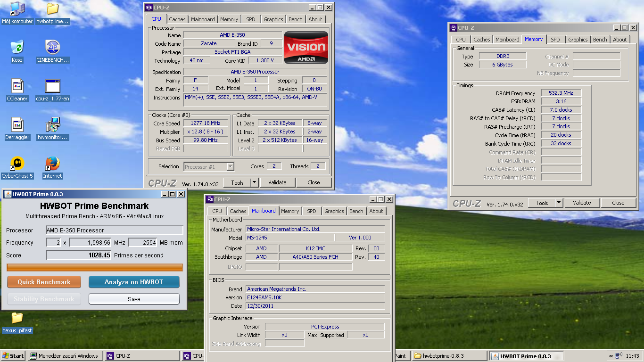Click the Tools button in the Memory window

tap(542, 203)
